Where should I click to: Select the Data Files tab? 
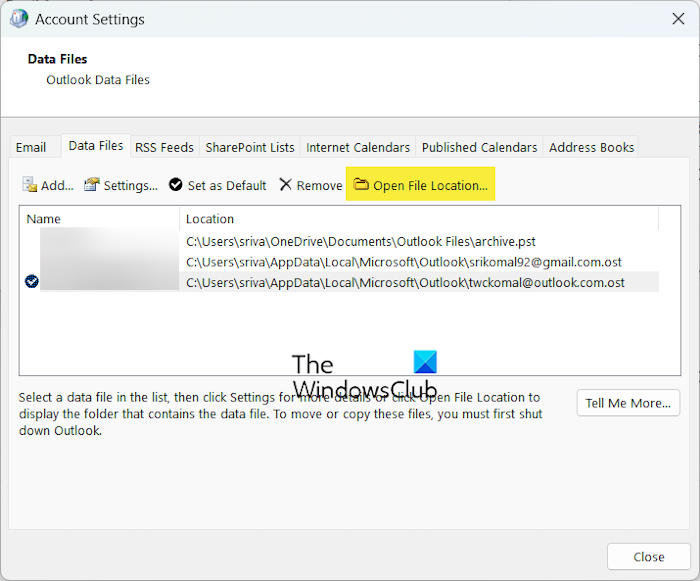point(96,146)
